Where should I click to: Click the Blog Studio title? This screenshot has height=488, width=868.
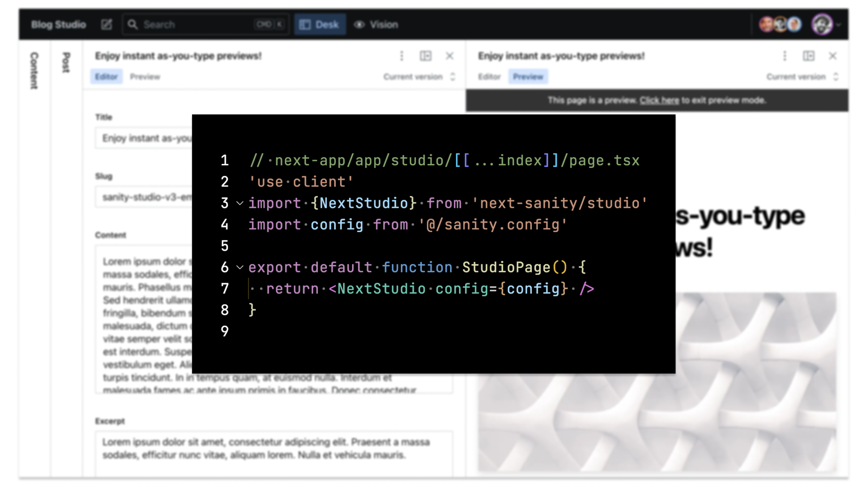tap(58, 25)
